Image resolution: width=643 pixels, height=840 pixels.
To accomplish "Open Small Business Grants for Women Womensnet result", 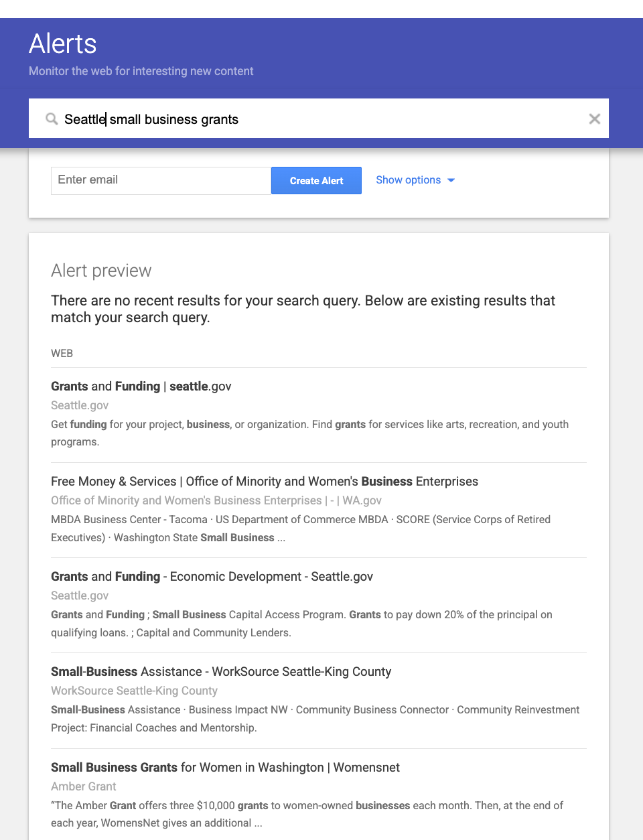I will click(225, 768).
